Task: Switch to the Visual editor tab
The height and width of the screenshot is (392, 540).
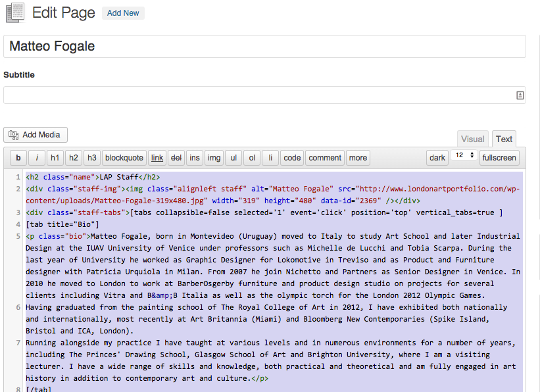Action: [472, 139]
